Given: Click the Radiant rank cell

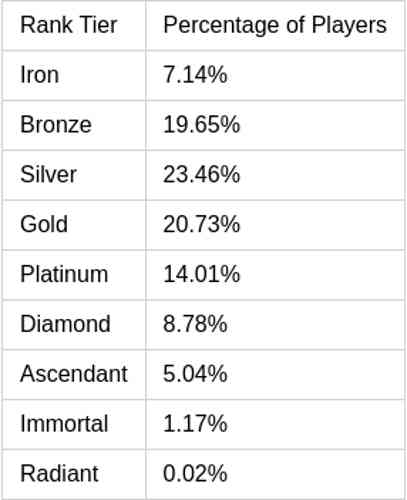Looking at the screenshot, I should [74, 474].
